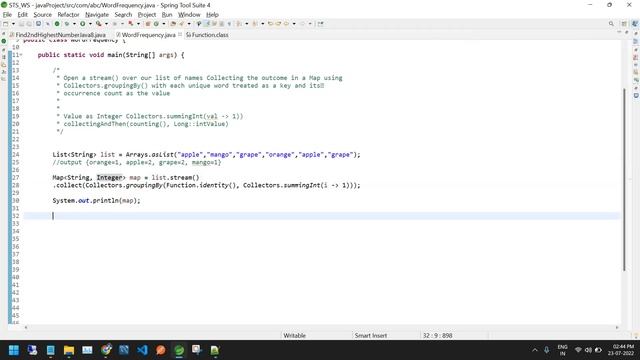
Task: Click the Run Last Tool icon with red toolbox
Action: [x=98, y=24]
